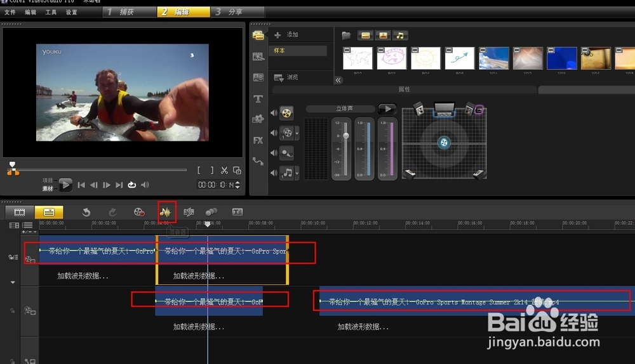This screenshot has width=635, height=364.
Task: Open the Media library panel icon
Action: point(258,35)
